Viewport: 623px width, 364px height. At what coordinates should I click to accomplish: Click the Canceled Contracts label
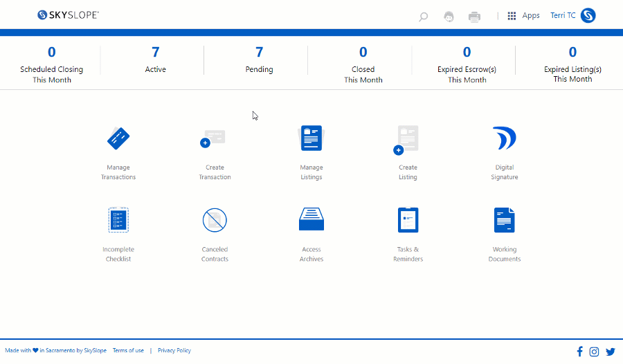pos(215,254)
